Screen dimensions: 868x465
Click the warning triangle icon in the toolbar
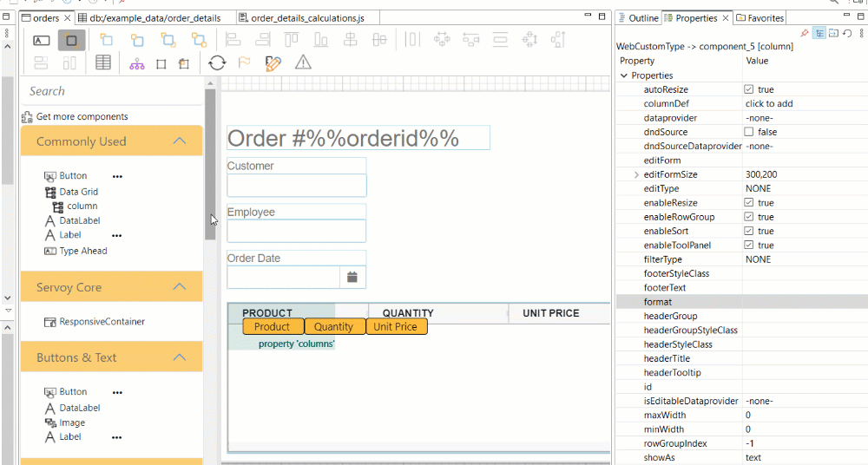tap(303, 62)
